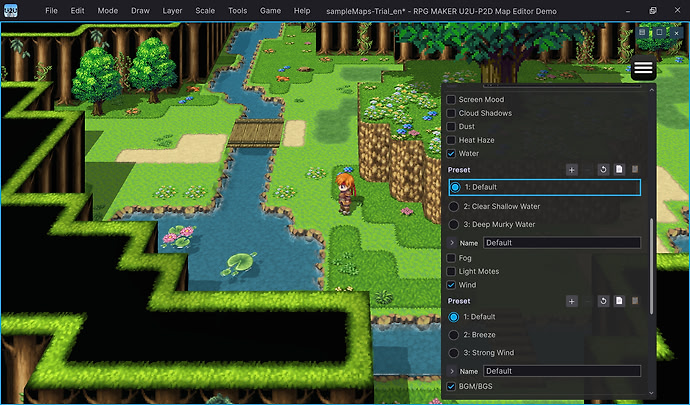Uncheck the Water effect checkbox
This screenshot has height=405, width=690.
coord(451,154)
